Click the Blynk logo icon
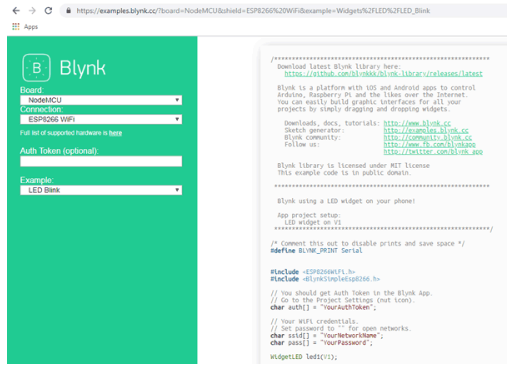The height and width of the screenshot is (372, 514). pos(36,68)
